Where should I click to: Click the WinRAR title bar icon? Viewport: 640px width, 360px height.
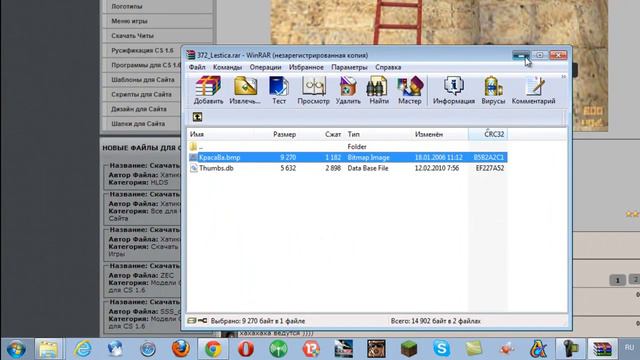pos(191,55)
